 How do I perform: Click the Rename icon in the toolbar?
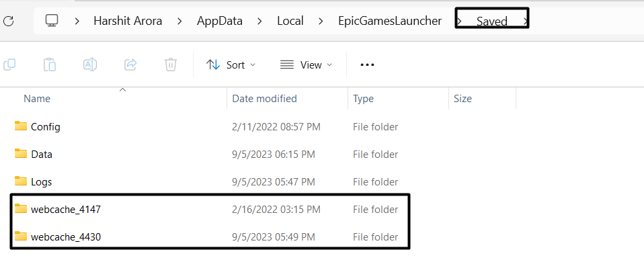[90, 64]
